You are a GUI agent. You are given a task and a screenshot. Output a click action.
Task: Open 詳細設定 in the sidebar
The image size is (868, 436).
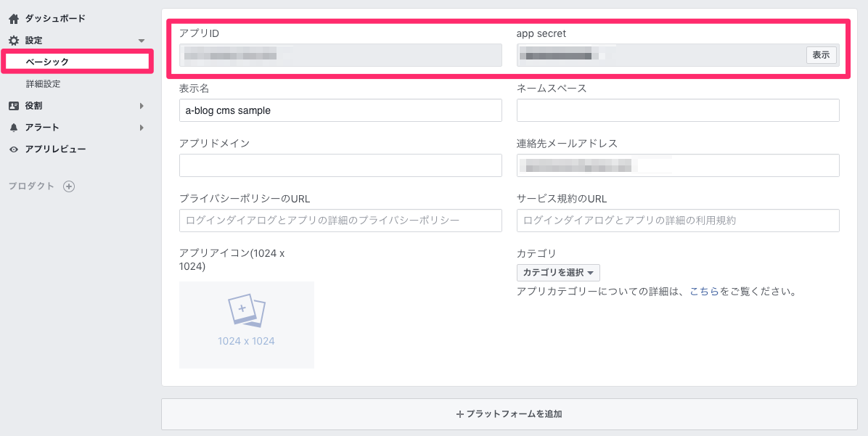pyautogui.click(x=43, y=84)
